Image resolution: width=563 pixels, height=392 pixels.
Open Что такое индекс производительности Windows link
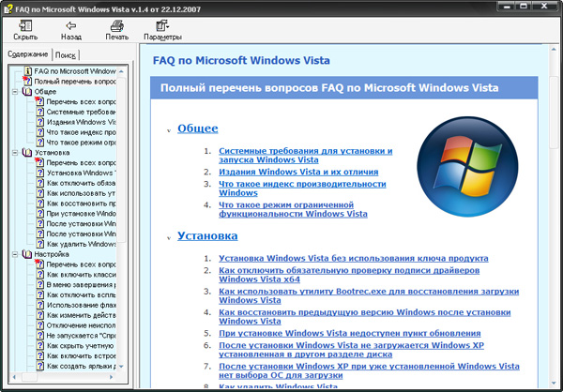pos(302,188)
